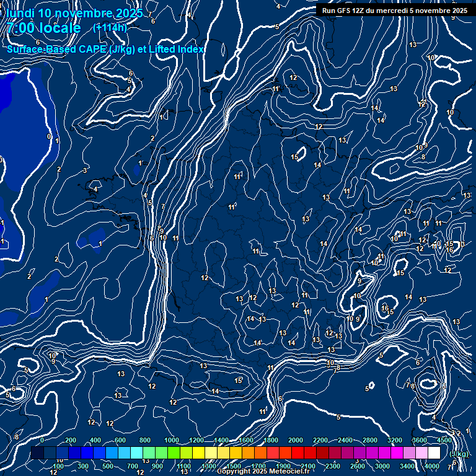Click the '800' legend scale label
This screenshot has width=476, height=476.
(145, 440)
